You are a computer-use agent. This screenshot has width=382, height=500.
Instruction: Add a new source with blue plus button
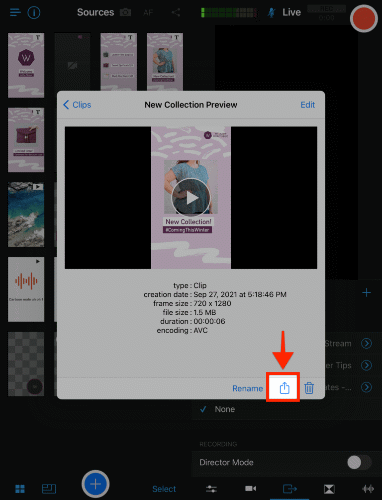point(96,484)
